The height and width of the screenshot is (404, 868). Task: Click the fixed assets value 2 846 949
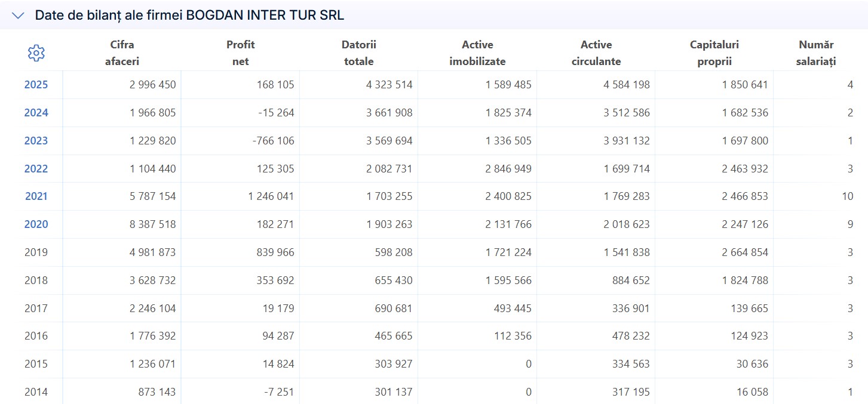508,169
